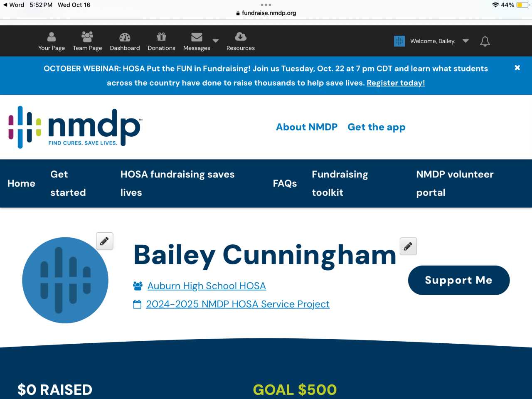Open the Get started menu item

[x=68, y=183]
